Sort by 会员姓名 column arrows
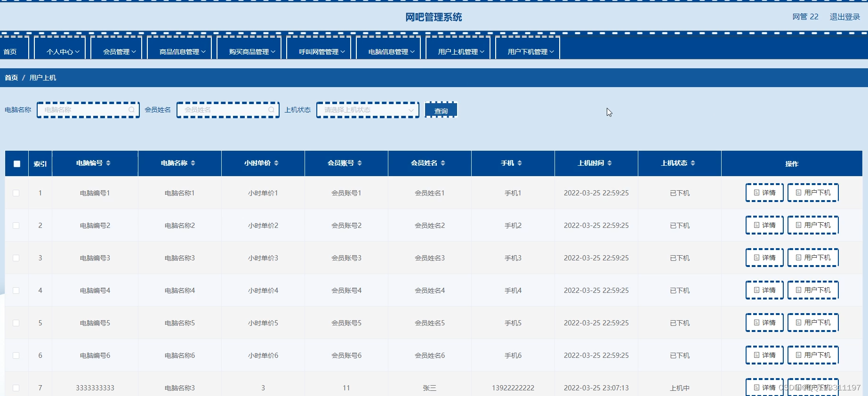This screenshot has height=396, width=868. click(x=443, y=163)
